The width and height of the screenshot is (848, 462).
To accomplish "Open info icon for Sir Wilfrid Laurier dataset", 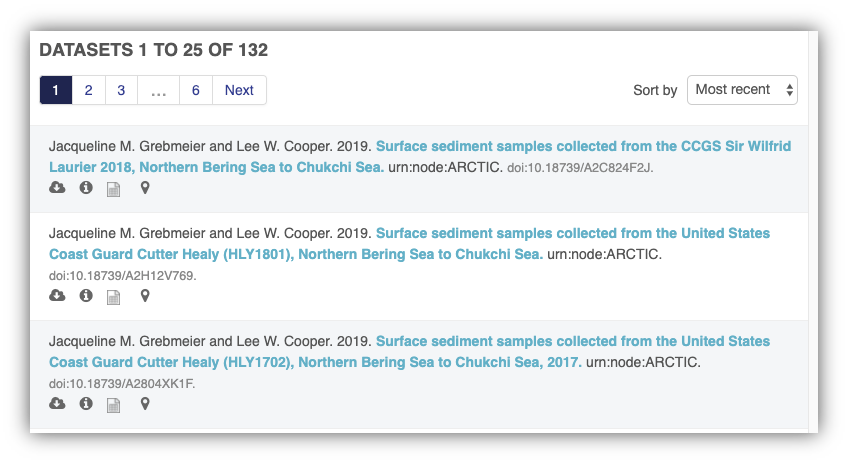I will click(86, 188).
